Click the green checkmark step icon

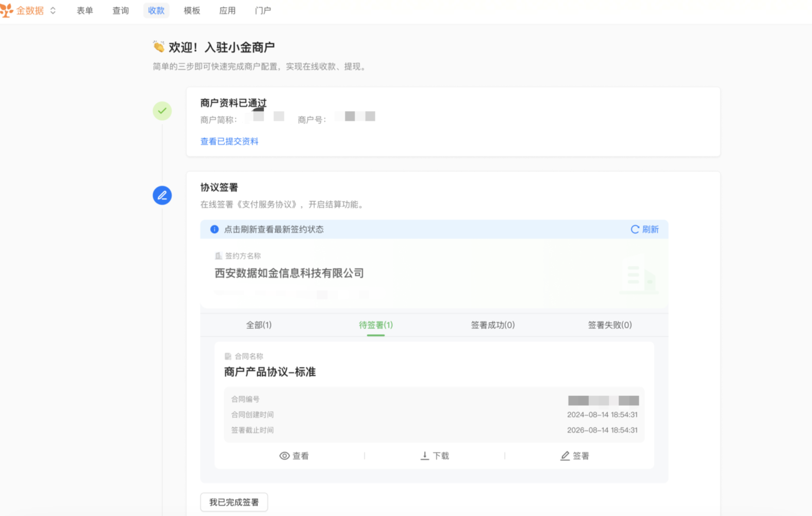click(162, 111)
